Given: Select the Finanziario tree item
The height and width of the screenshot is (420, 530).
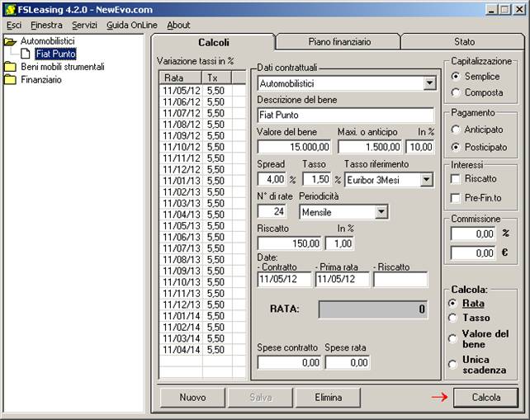Looking at the screenshot, I should click(41, 80).
